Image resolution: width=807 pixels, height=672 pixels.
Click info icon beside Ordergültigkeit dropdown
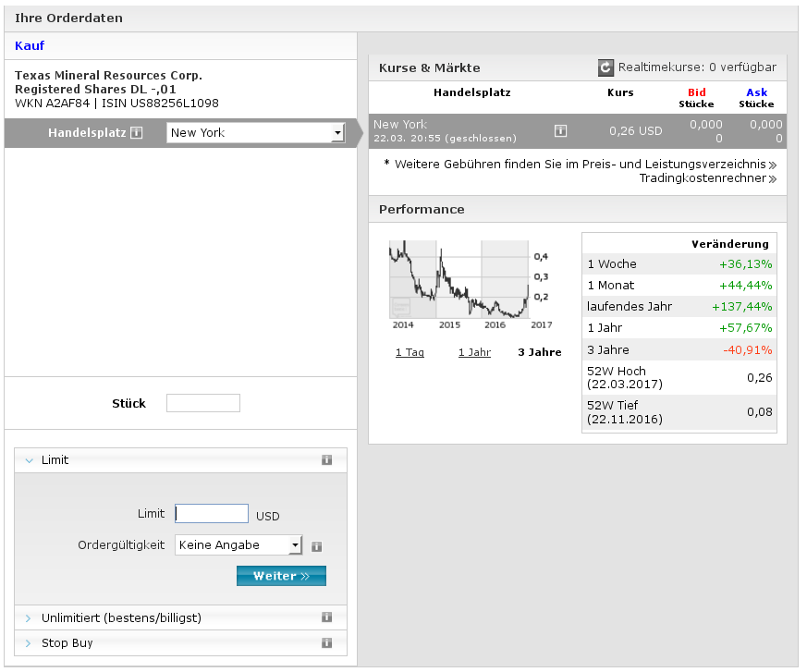click(x=316, y=546)
